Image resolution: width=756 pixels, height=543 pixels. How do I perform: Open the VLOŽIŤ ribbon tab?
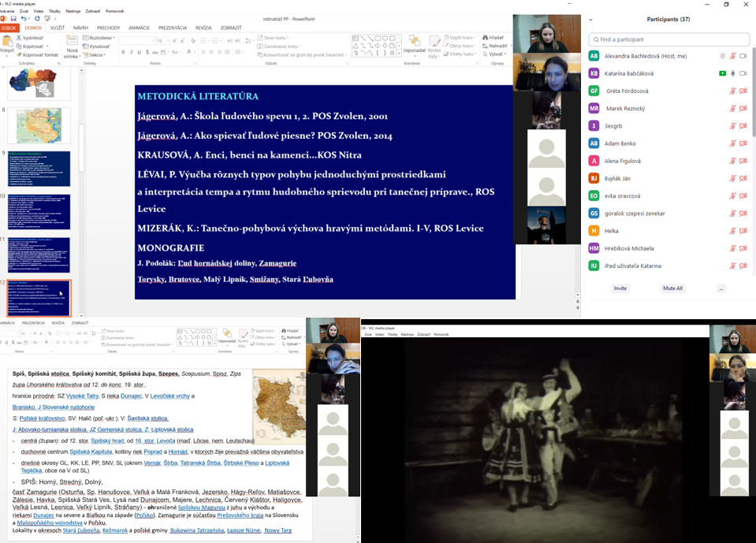click(x=58, y=28)
